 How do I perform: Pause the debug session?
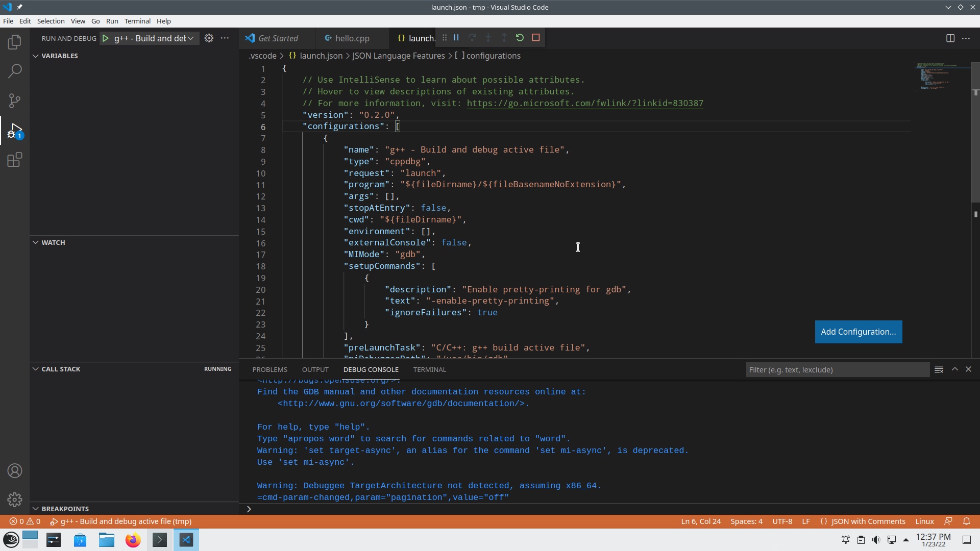(456, 38)
